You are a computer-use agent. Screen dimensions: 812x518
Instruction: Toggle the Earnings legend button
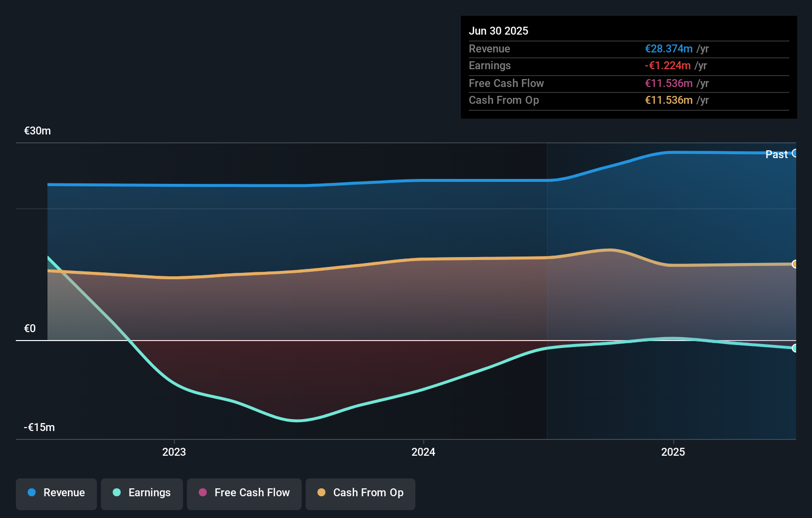(x=142, y=494)
